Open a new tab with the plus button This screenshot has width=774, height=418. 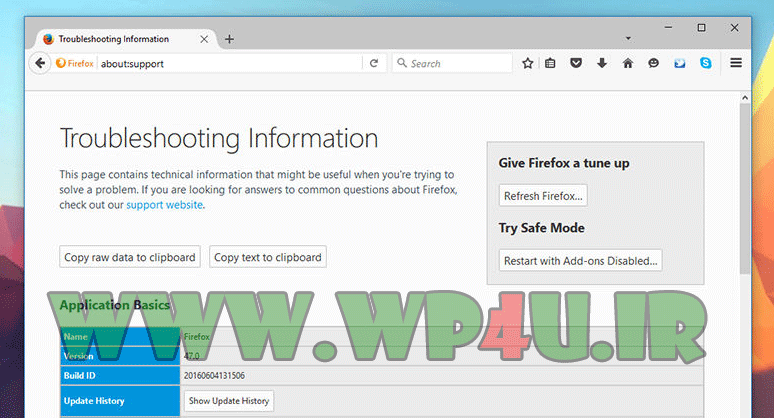pyautogui.click(x=229, y=39)
